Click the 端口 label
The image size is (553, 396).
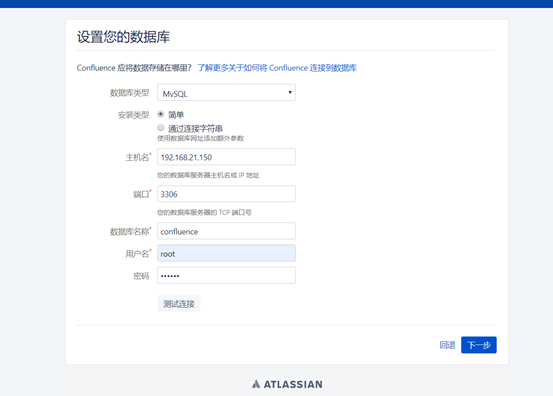coord(141,194)
